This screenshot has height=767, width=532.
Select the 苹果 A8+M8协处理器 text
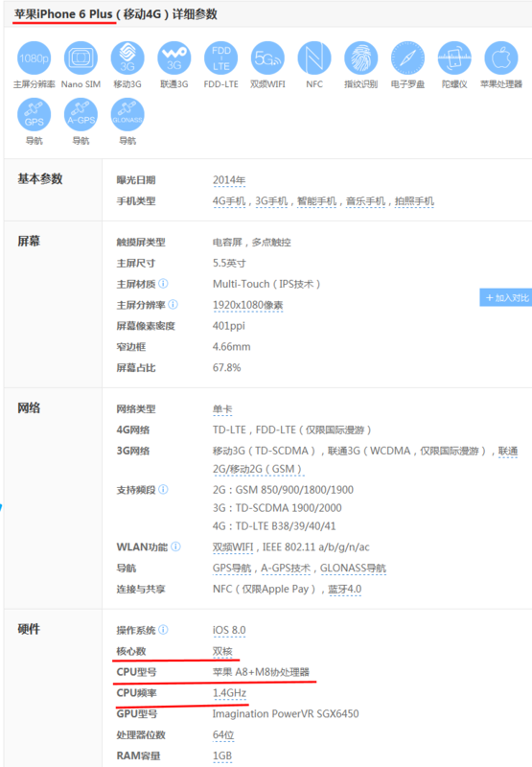(261, 672)
